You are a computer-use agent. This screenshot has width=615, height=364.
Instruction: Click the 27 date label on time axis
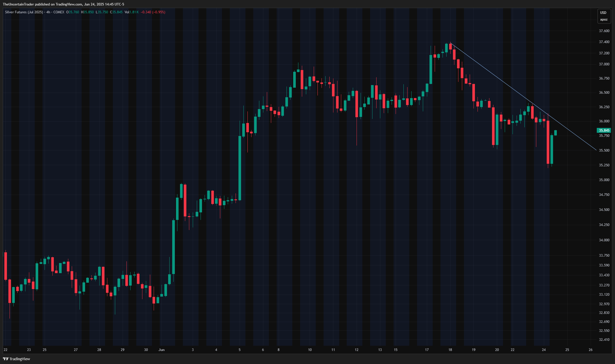pyautogui.click(x=76, y=350)
